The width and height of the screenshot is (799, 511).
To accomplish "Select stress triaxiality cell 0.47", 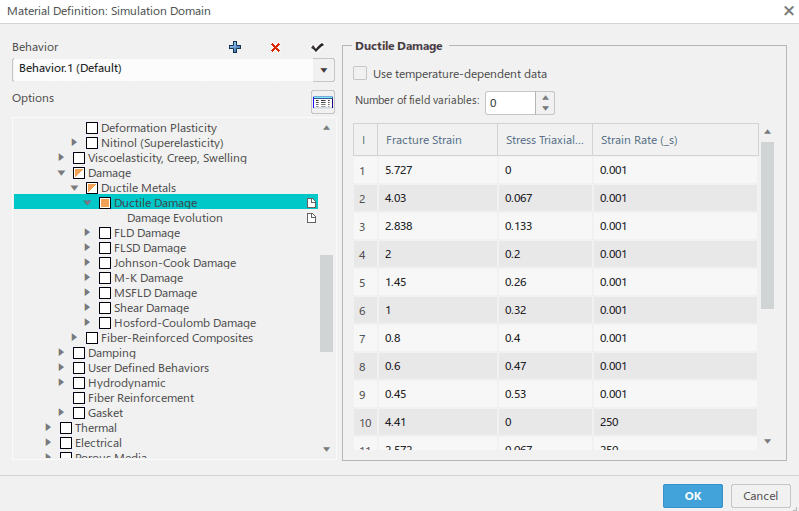I will pyautogui.click(x=545, y=366).
